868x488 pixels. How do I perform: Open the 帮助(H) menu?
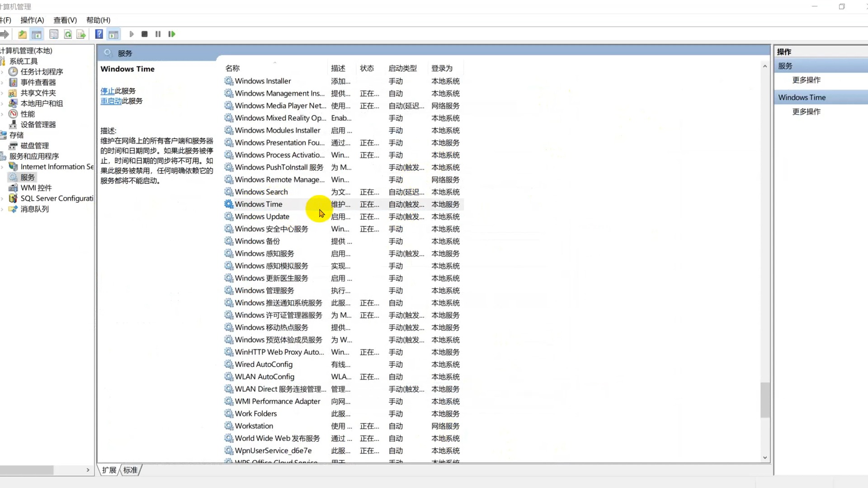click(x=98, y=20)
